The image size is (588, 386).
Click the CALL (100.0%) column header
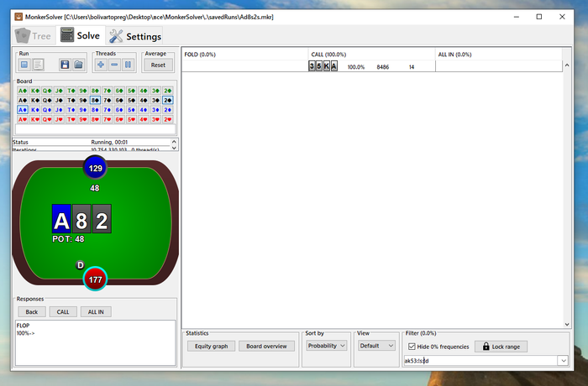click(x=371, y=55)
